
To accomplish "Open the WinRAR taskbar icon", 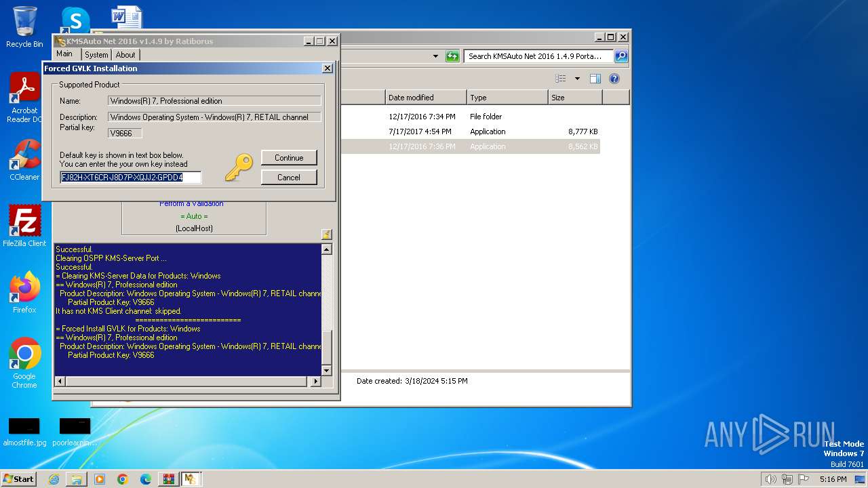I will [168, 479].
